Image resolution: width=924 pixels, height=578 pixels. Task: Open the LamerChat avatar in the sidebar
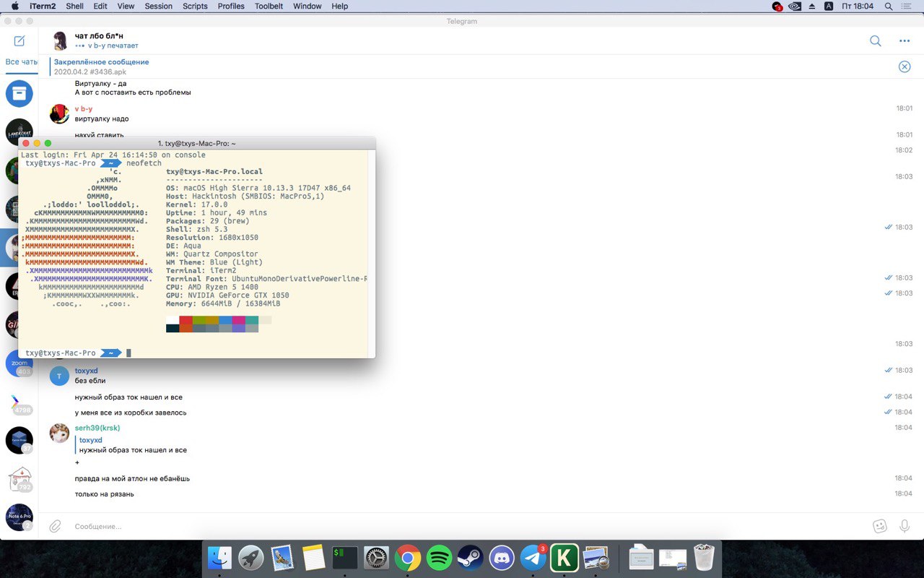point(19,132)
